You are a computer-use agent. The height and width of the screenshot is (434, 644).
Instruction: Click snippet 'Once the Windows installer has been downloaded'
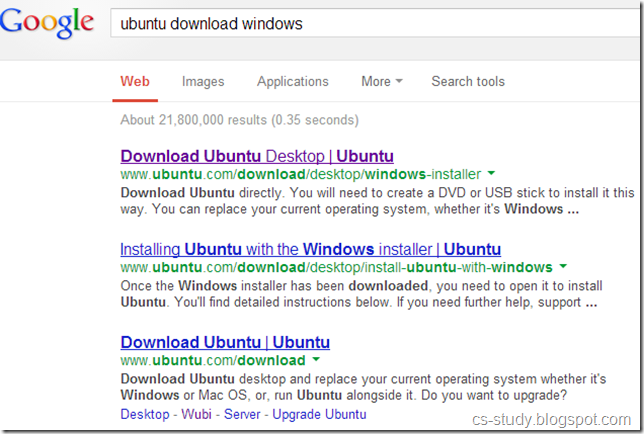coord(274,285)
